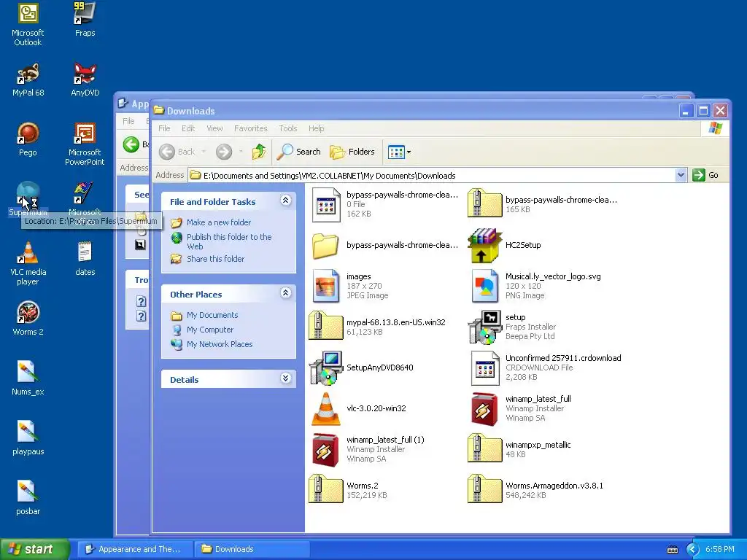
Task: Open the dates text file on desktop
Action: click(85, 260)
